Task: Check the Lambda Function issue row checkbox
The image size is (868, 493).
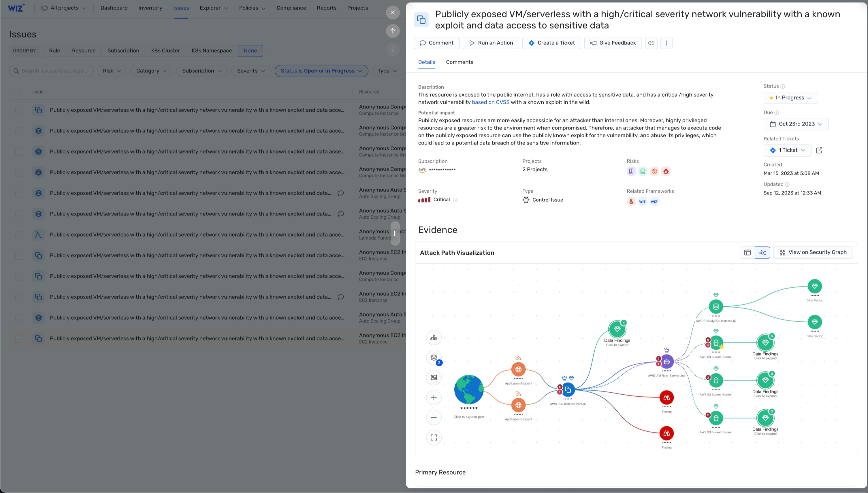Action: coord(19,235)
